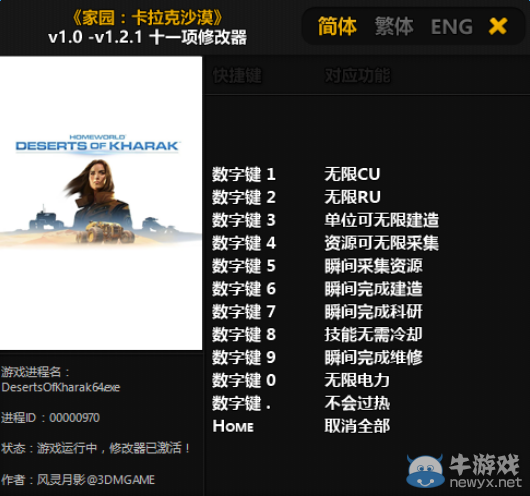This screenshot has height=496, width=530.
Task: Toggle 单位可无限建造 option
Action: click(382, 220)
